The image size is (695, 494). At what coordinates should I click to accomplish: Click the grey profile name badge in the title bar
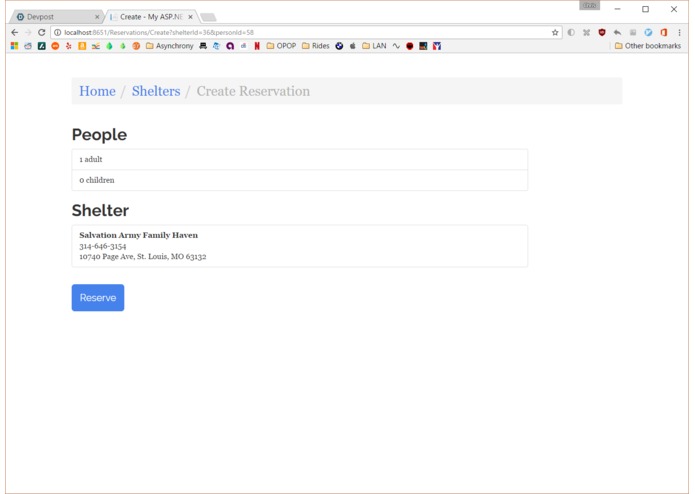(590, 6)
